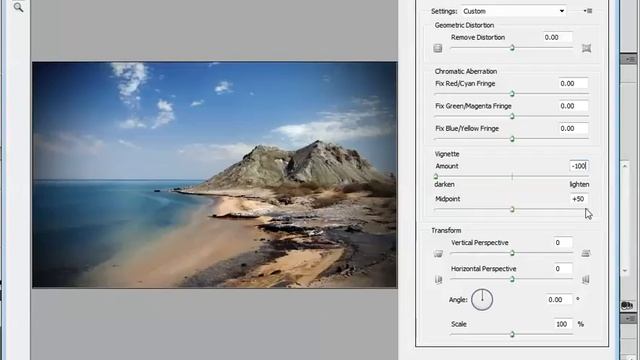Click the Horizontal Perspective slider handle

pos(512,280)
